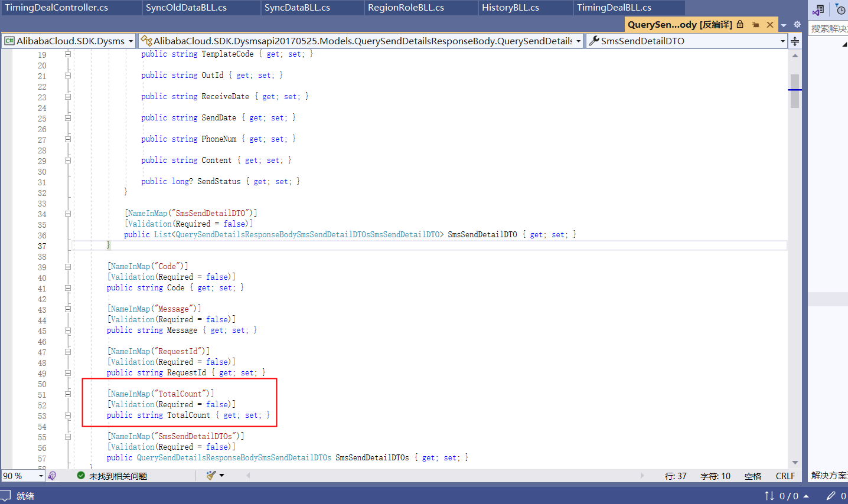Expand the 0 / 0 git changes arrow

(806, 496)
